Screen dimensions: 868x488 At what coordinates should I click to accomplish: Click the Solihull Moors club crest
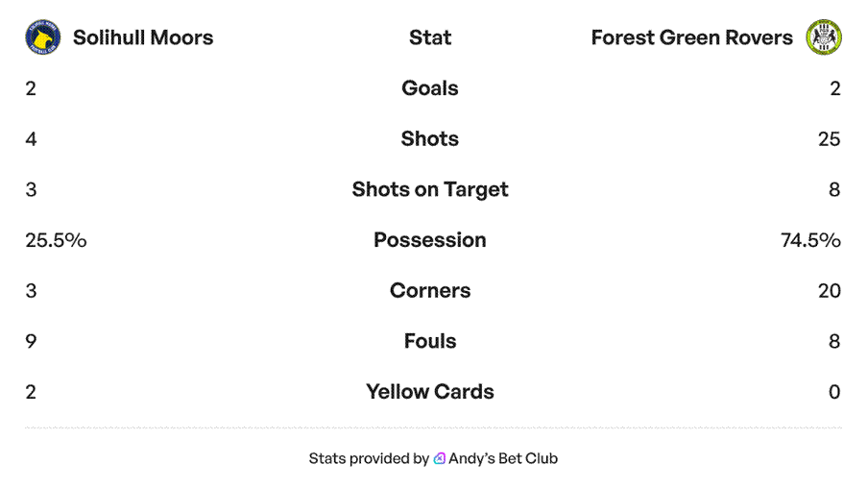coord(42,37)
